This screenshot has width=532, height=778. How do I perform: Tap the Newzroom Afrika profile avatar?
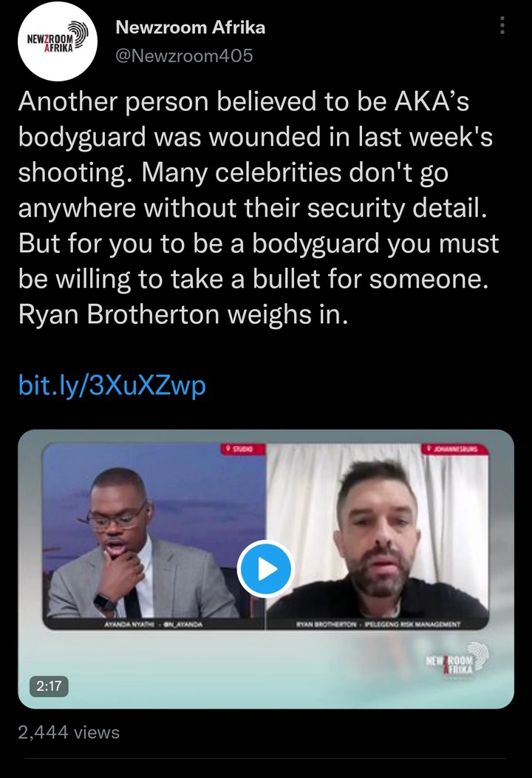(x=58, y=41)
